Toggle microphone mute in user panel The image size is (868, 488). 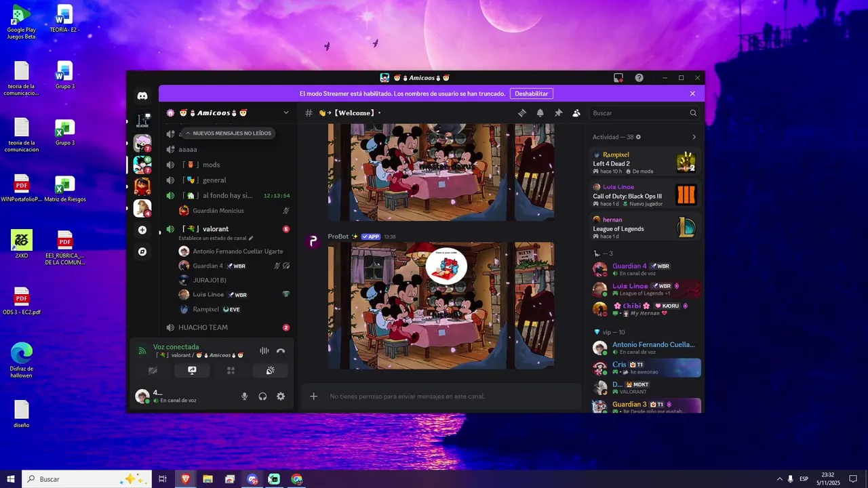(x=245, y=396)
